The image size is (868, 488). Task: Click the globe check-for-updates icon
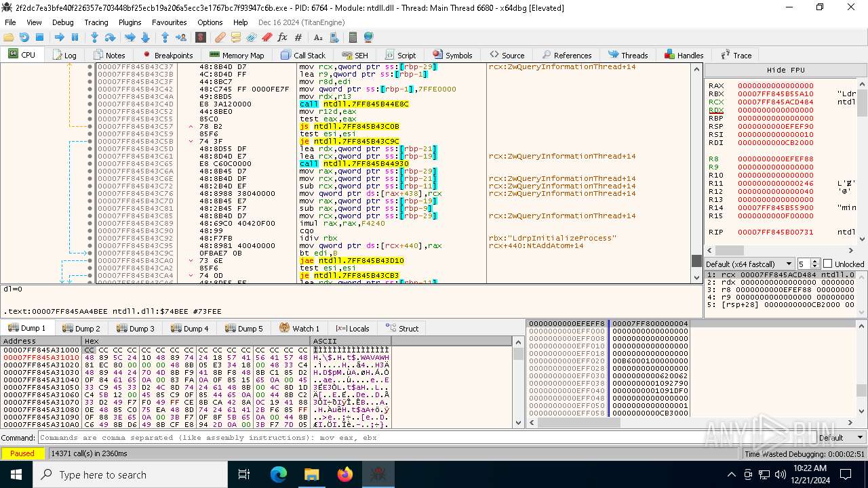368,37
